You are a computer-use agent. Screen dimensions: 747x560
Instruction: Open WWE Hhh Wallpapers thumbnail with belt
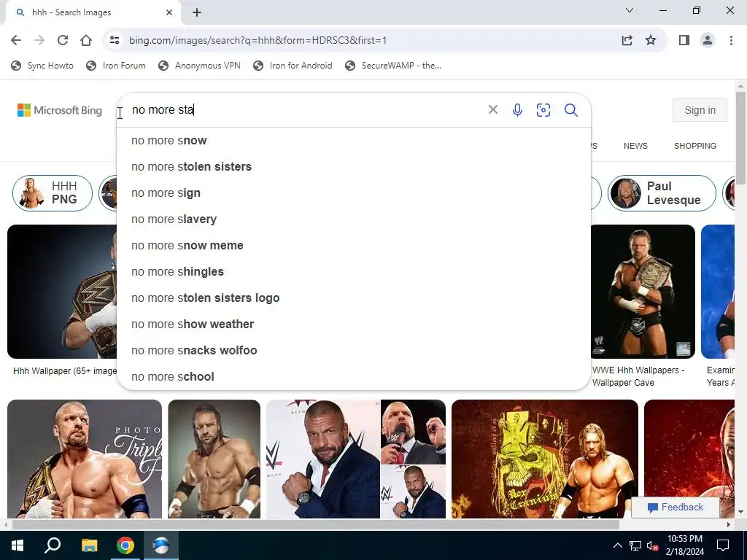[643, 292]
